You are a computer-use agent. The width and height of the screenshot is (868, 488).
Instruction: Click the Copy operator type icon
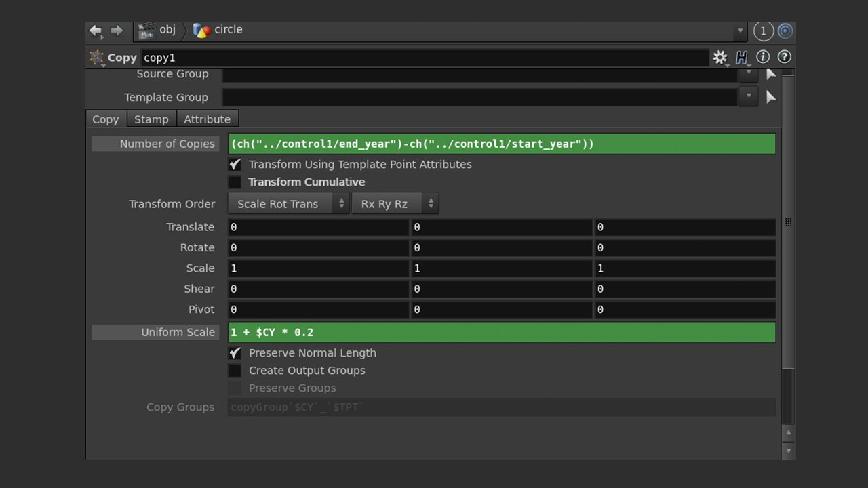(97, 58)
